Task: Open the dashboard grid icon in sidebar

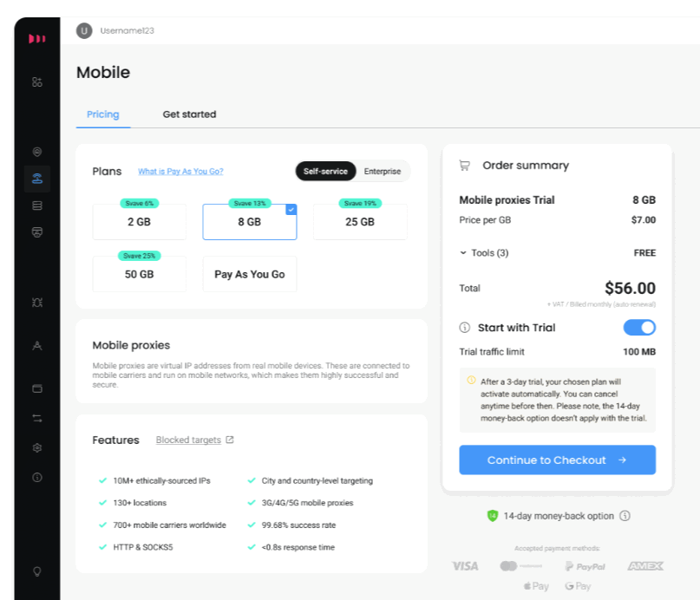Action: click(36, 82)
